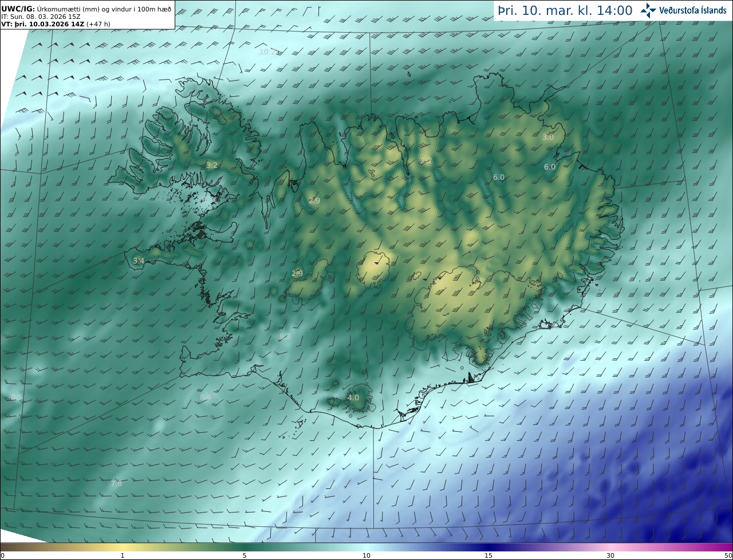Click the 8.3 value label in southwest Iceland
Viewport: 733px width, 560px height.
click(285, 336)
